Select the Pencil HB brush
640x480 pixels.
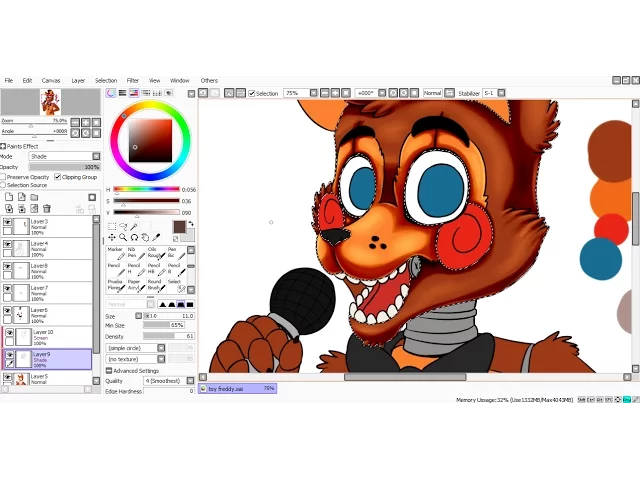point(156,269)
